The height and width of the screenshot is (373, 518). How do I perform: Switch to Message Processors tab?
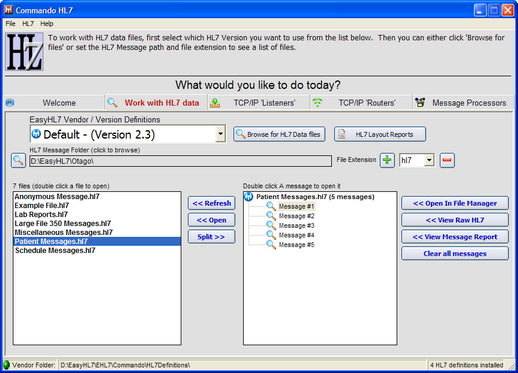(463, 103)
